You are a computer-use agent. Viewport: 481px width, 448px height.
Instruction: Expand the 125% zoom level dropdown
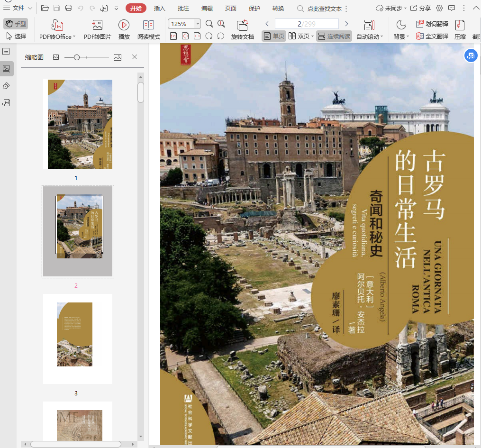(x=198, y=24)
